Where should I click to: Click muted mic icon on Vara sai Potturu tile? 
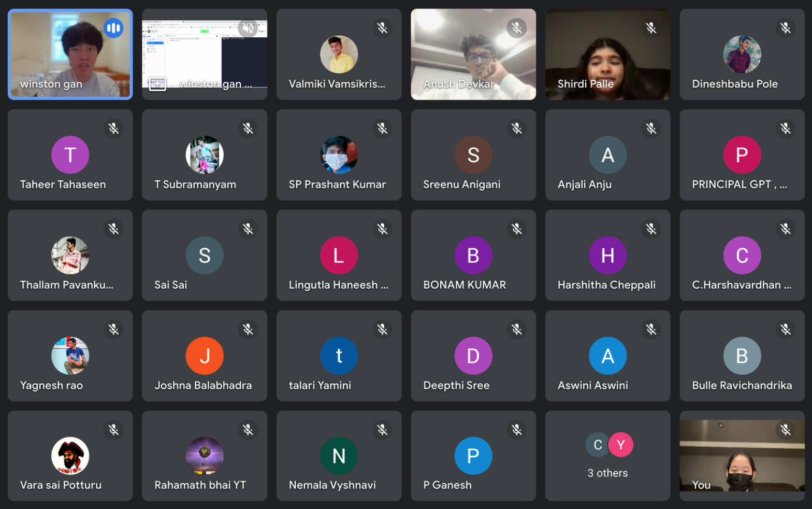tap(113, 430)
